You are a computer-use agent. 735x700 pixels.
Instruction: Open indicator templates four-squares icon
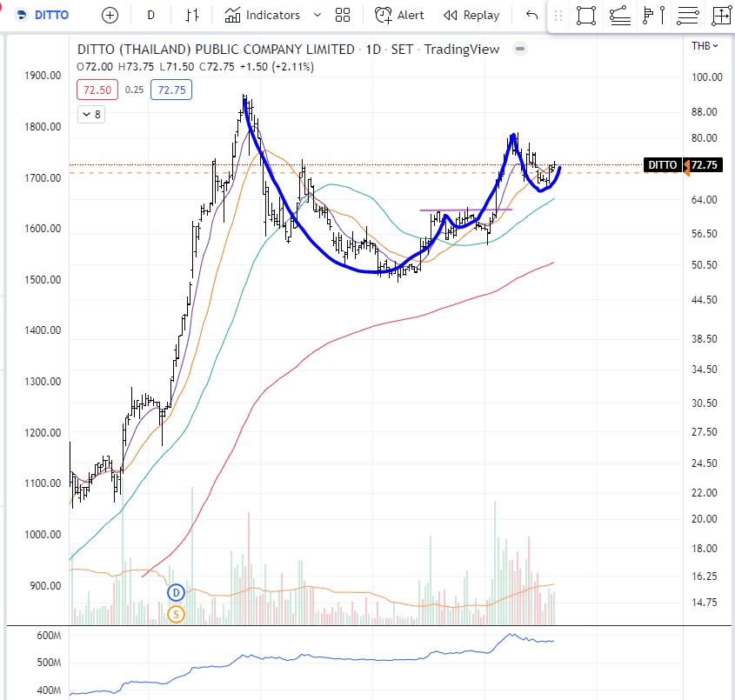[x=343, y=16]
